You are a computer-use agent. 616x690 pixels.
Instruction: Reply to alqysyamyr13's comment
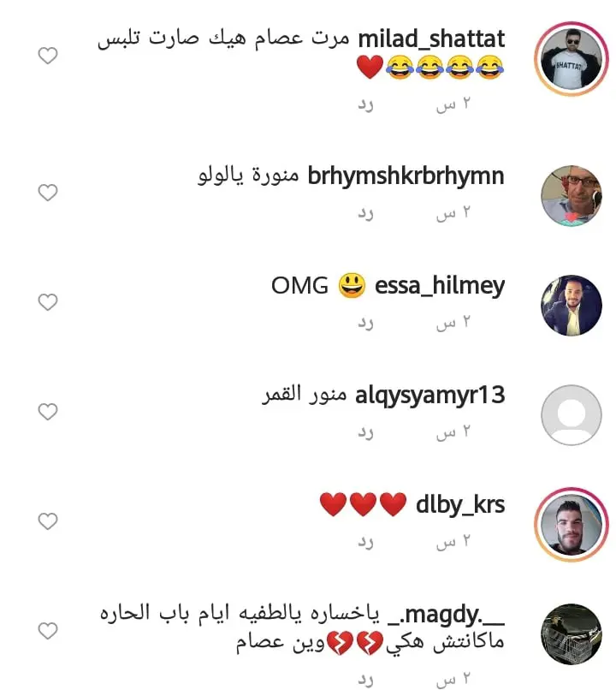[x=365, y=432]
